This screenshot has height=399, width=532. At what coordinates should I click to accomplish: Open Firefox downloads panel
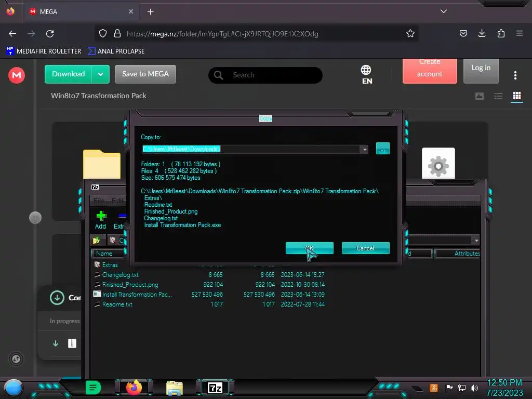(482, 33)
